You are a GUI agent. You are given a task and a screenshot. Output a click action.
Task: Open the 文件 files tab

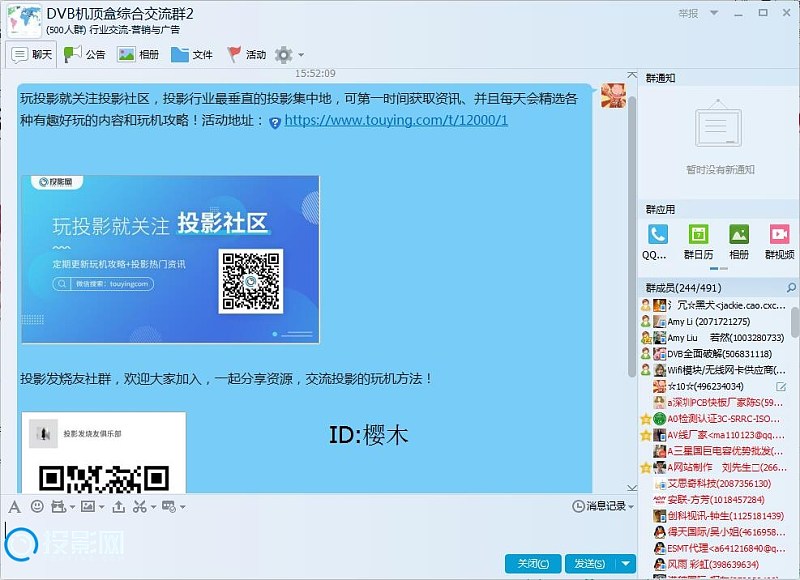[x=191, y=55]
